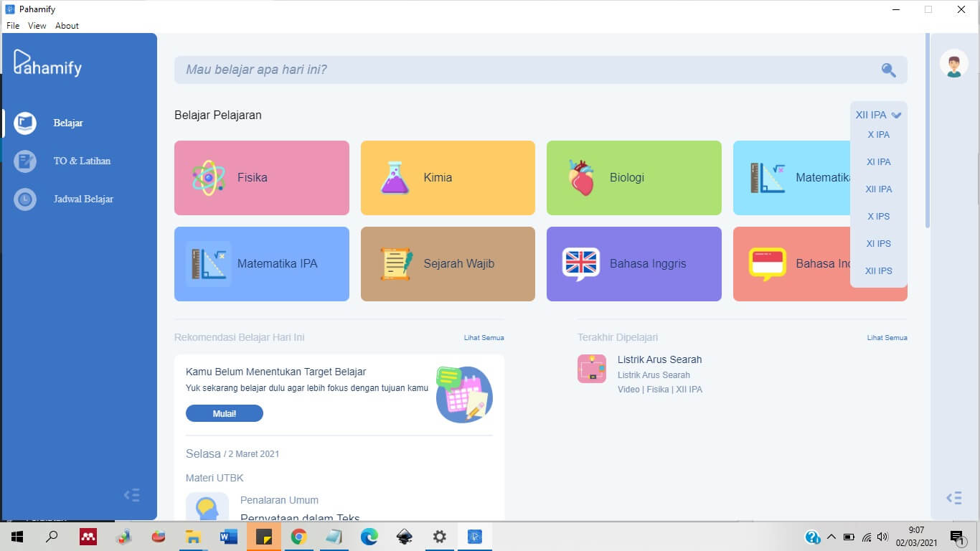Screen dimensions: 980x551
Task: Click Lihat Semua under Rekomendasi Belajar
Action: [x=484, y=337]
